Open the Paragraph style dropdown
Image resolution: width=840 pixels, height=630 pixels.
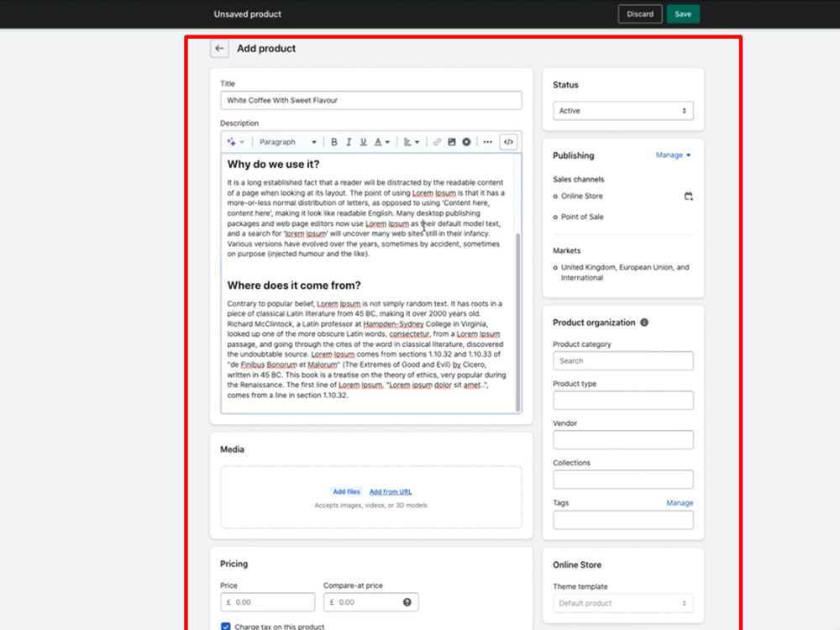coord(287,142)
